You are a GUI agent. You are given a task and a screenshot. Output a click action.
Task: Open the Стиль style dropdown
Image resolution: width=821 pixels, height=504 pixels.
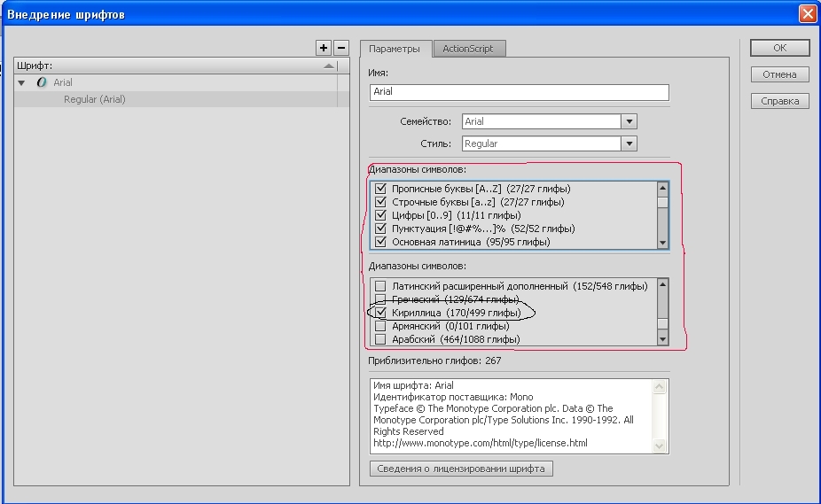pos(629,143)
